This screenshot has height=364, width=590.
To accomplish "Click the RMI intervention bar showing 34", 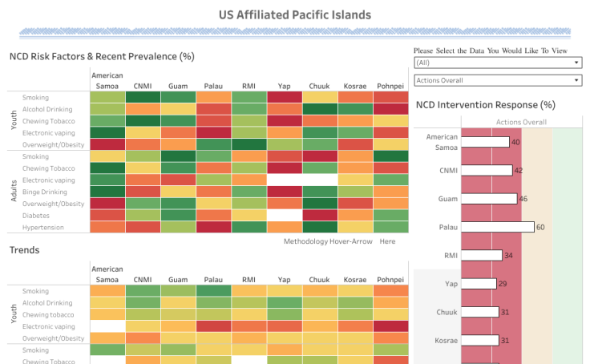I will 482,255.
